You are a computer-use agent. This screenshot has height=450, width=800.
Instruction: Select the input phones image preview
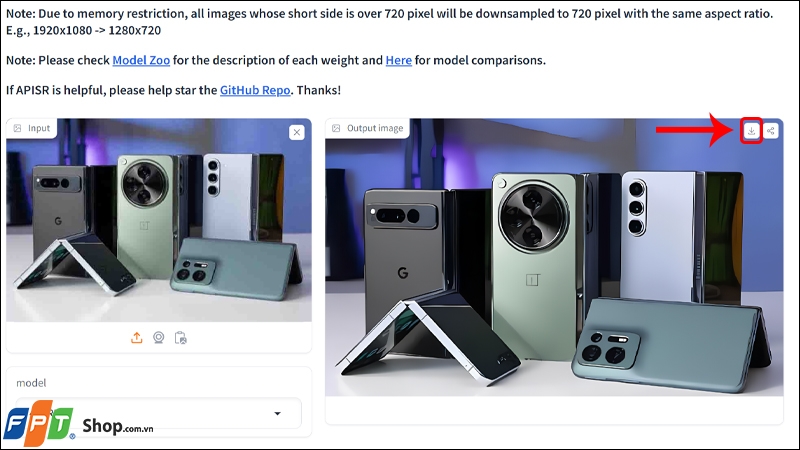(159, 220)
